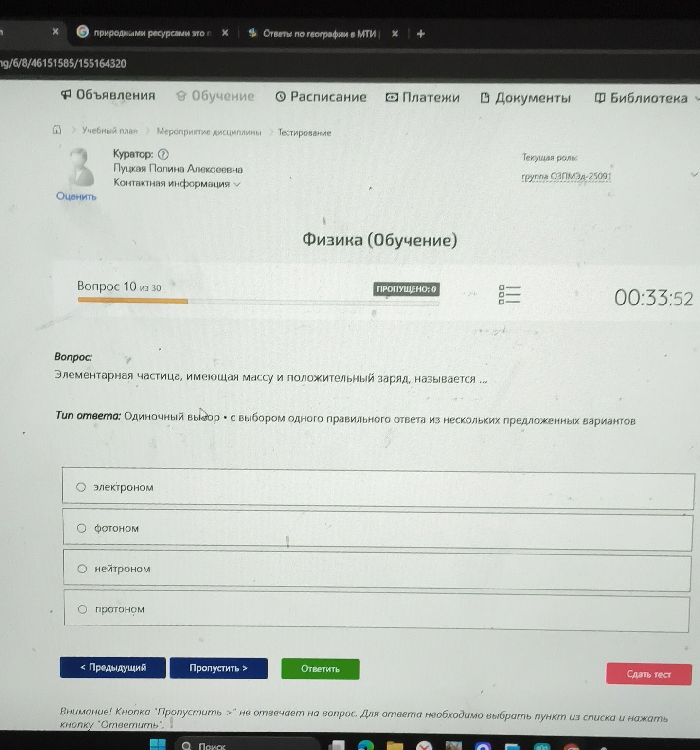Click the green 'Ответить' button
700x750 pixels.
tap(320, 669)
